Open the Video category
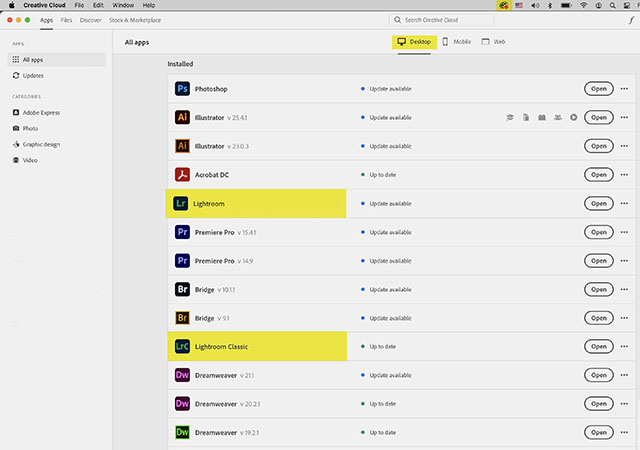Viewport: 640px width, 450px height. click(25, 160)
